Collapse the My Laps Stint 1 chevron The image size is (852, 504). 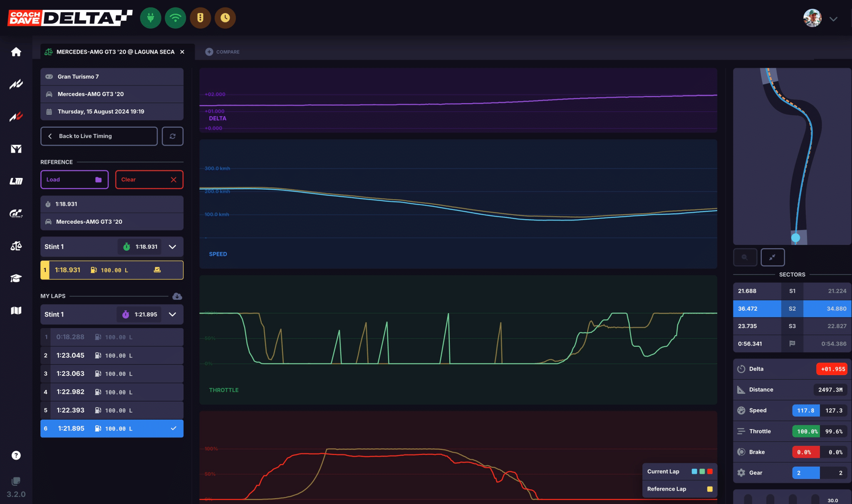tap(172, 314)
